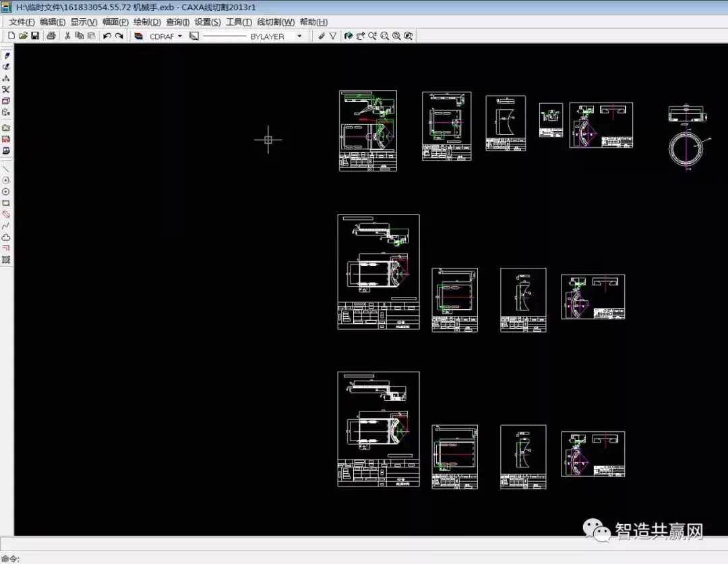
Task: Select the Line drawing tool
Action: tap(6, 169)
